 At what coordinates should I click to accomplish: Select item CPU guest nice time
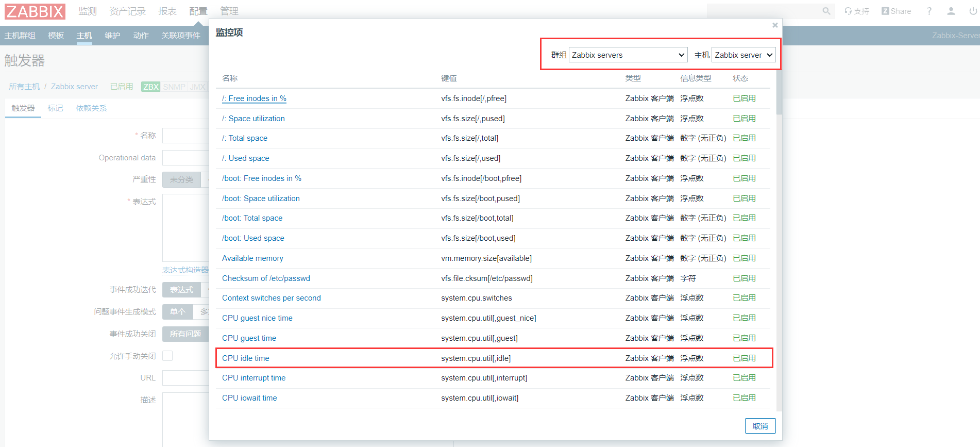point(257,318)
